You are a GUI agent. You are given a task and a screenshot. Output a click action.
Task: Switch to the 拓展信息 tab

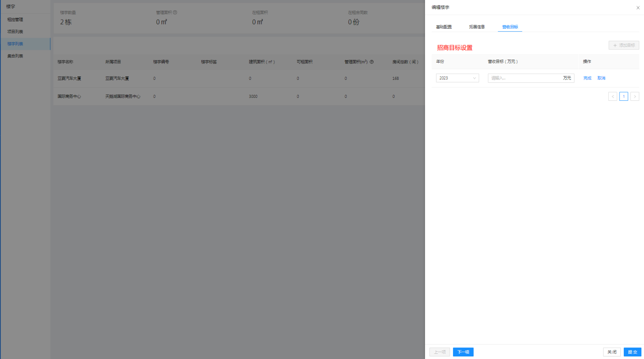click(477, 27)
